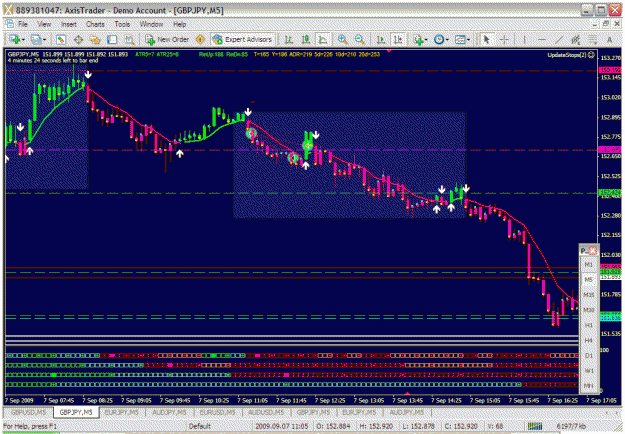Viewport: 625px width, 434px height.
Task: Open the File menu
Action: point(23,24)
